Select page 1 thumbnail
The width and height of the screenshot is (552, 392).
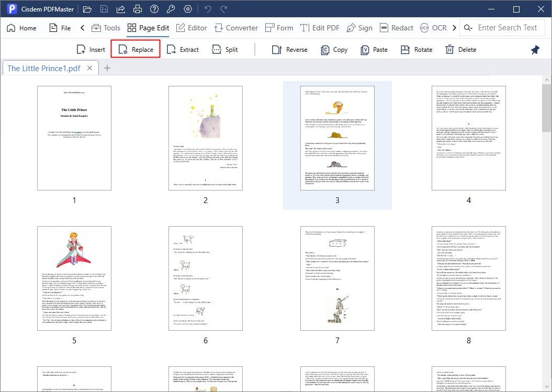tap(74, 138)
